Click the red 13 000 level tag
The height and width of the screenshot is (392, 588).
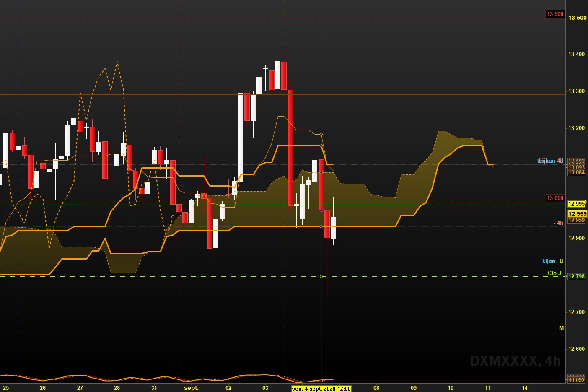coord(555,198)
